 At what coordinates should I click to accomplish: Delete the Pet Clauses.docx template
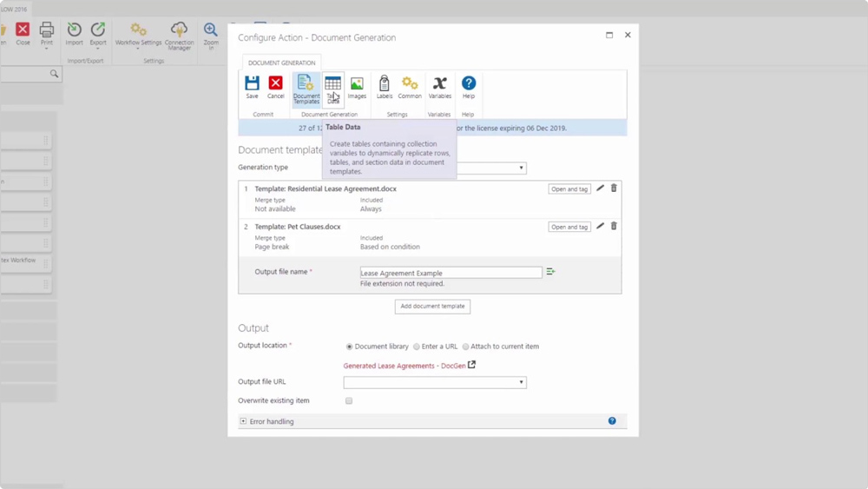pyautogui.click(x=614, y=227)
